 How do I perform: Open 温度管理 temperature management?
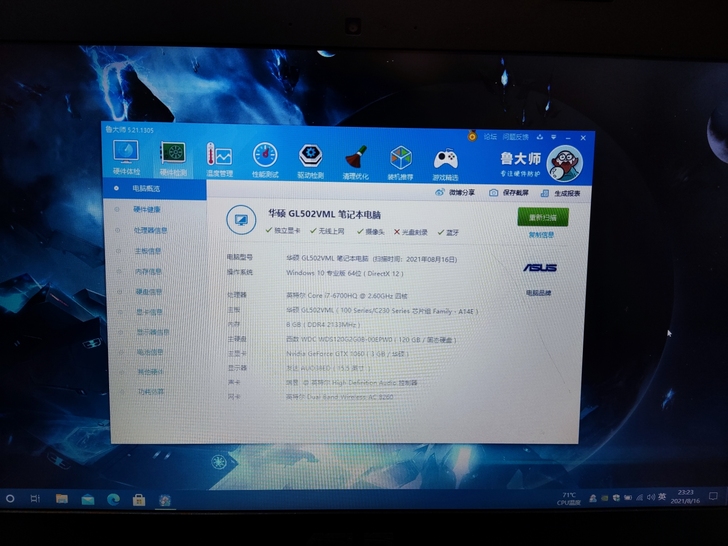click(219, 160)
